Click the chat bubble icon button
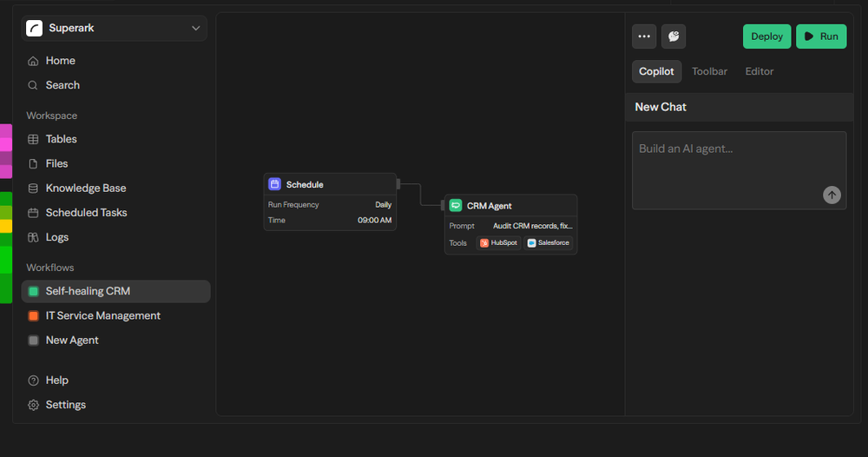 pyautogui.click(x=674, y=36)
